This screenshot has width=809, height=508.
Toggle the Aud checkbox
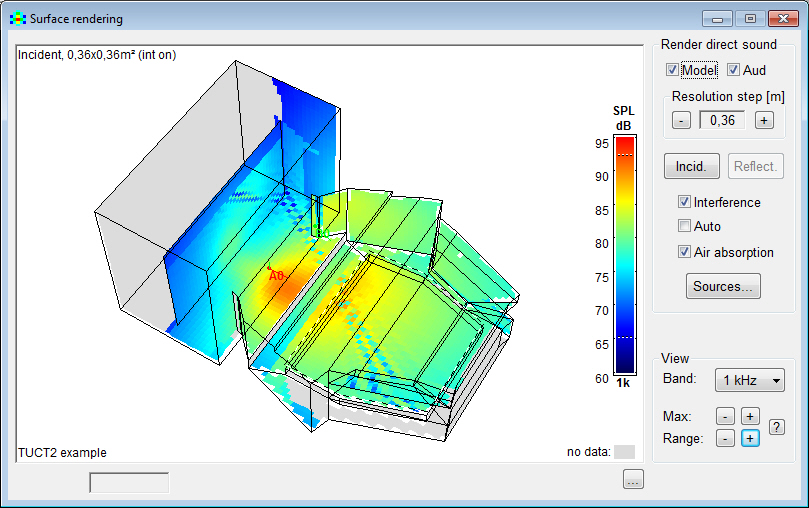(x=733, y=70)
